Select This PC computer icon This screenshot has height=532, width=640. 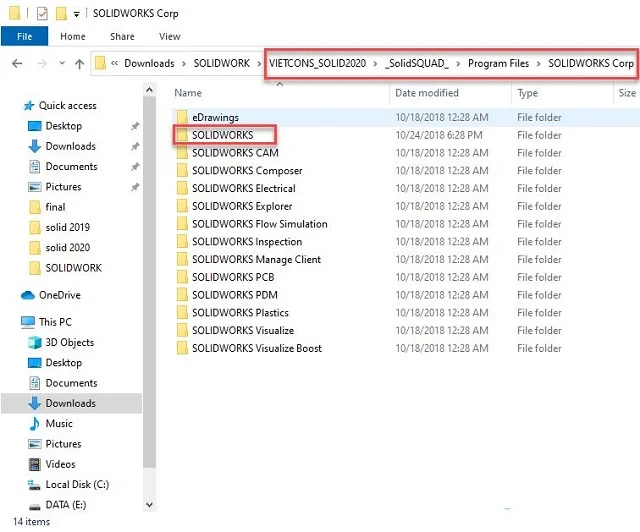coord(28,323)
